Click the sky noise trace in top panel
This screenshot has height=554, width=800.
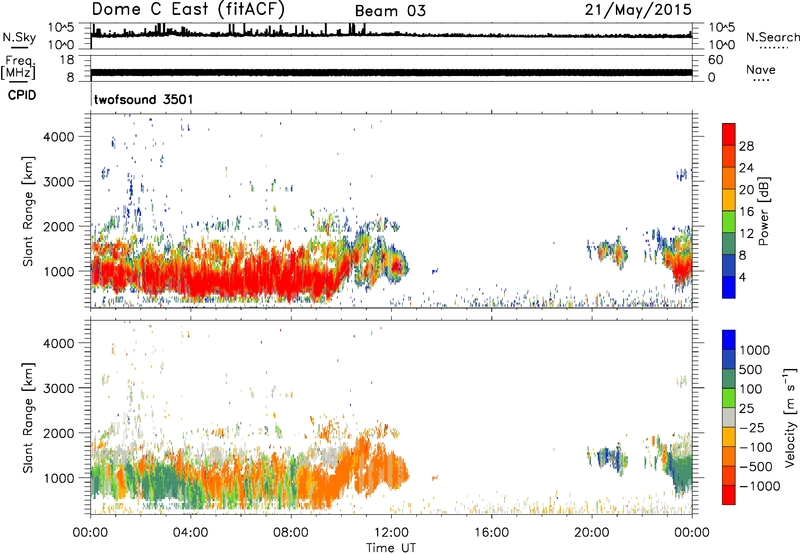pos(391,34)
